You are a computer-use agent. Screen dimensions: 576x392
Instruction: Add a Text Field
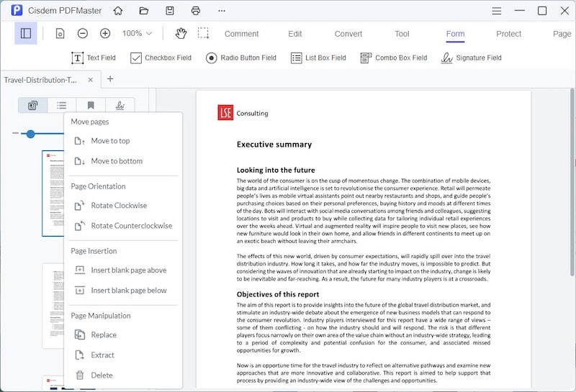tap(94, 58)
